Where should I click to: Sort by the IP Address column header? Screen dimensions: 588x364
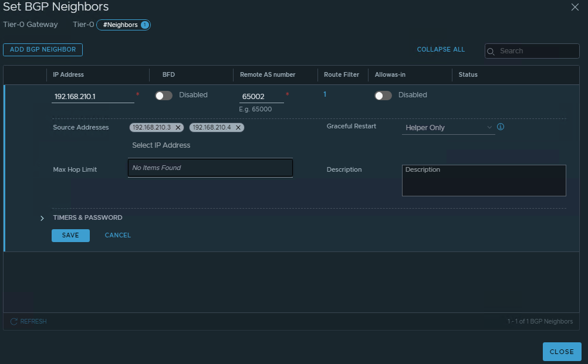(x=69, y=75)
